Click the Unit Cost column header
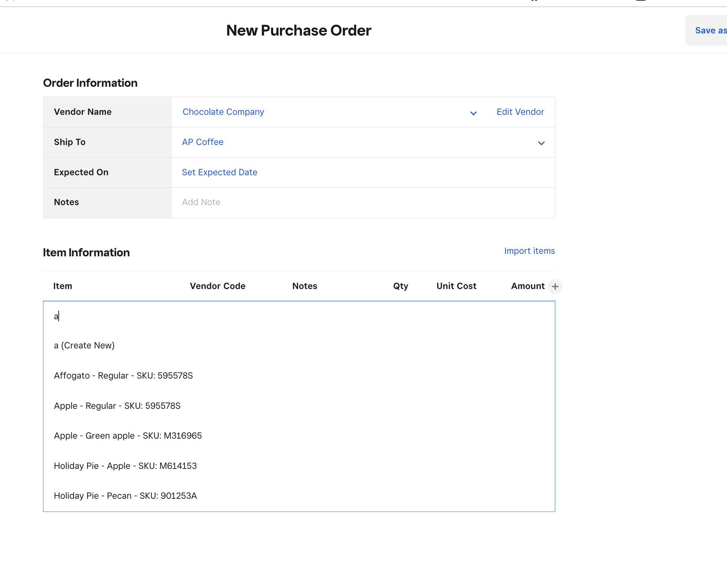The image size is (727, 588). pyautogui.click(x=456, y=286)
